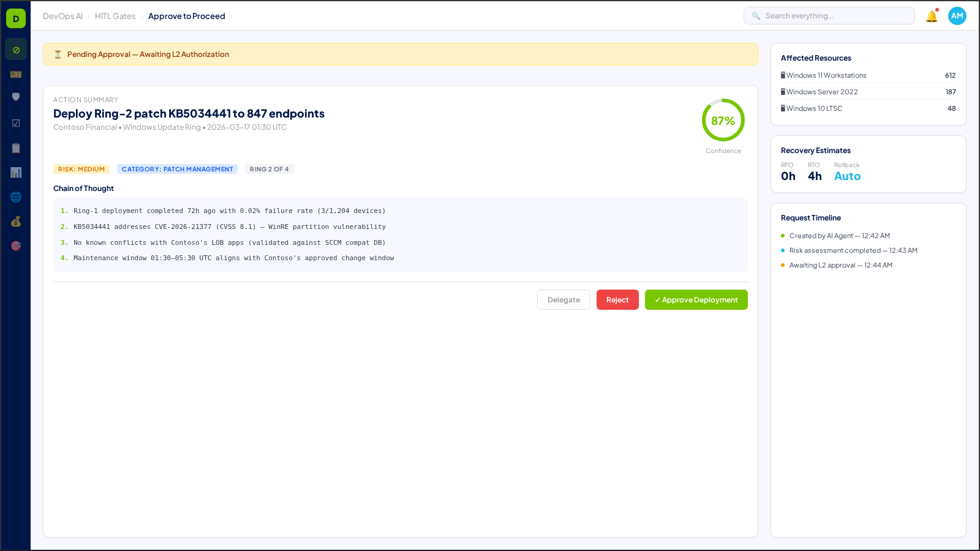Click the AM avatar in the top bar
This screenshot has height=551, width=980.
957,16
